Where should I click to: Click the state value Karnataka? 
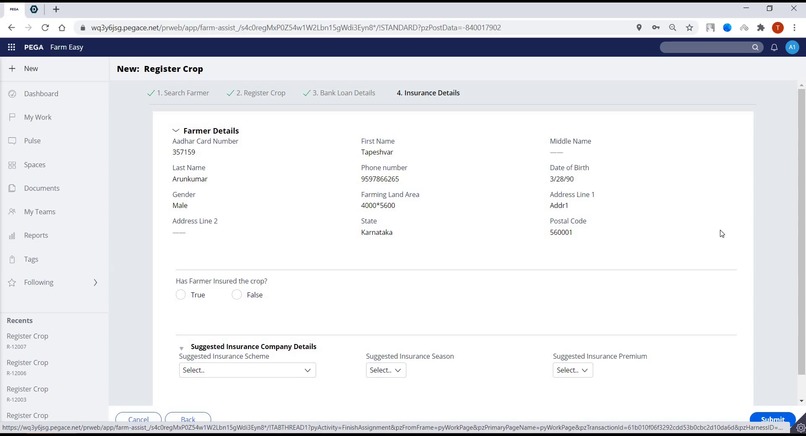coord(377,232)
